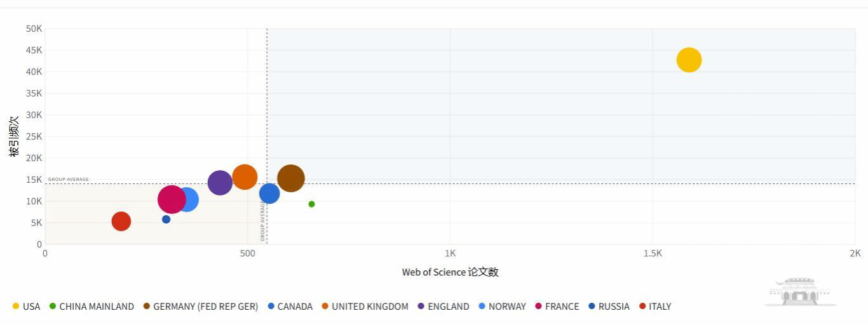Viewport: 868px width, 325px height.
Task: Hide the ENGLAND series using the legend
Action: (x=448, y=307)
